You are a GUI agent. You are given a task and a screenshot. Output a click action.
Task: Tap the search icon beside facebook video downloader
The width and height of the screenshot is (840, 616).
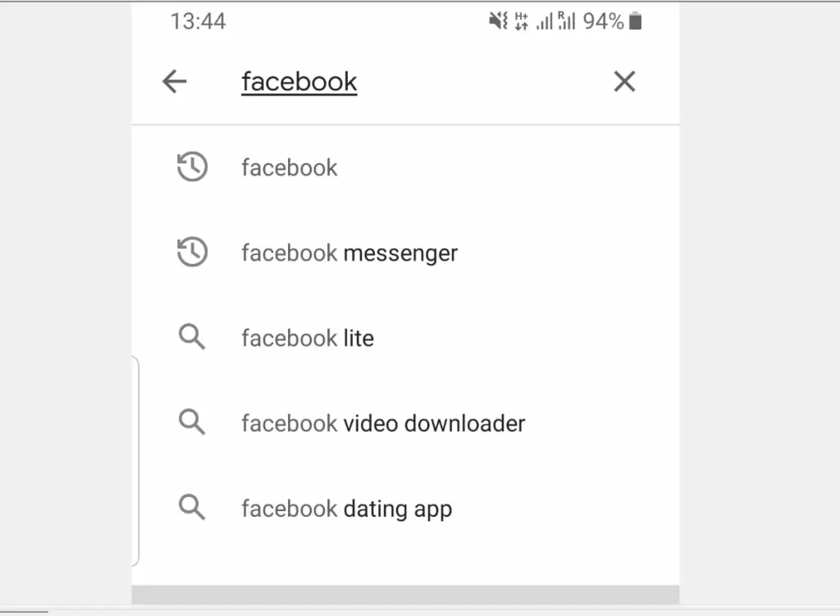point(192,422)
